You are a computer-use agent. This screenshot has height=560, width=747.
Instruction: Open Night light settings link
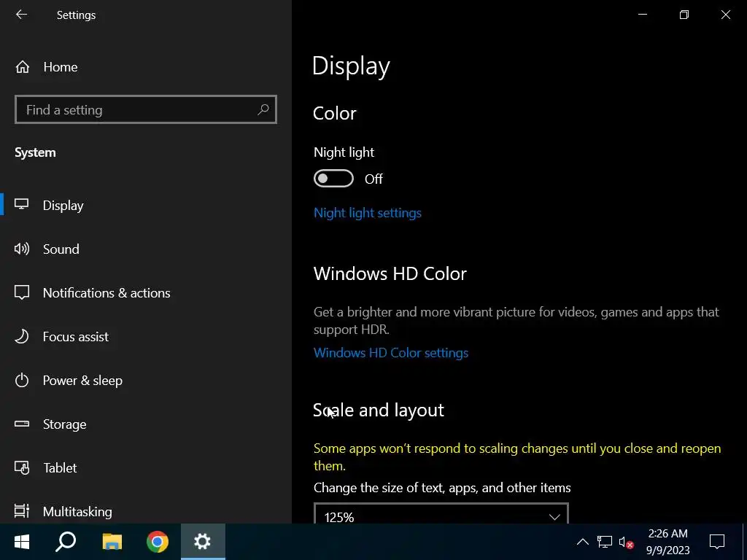click(x=368, y=213)
